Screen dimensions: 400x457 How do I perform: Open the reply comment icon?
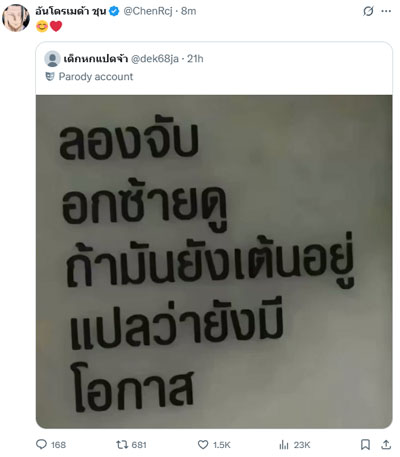(41, 444)
